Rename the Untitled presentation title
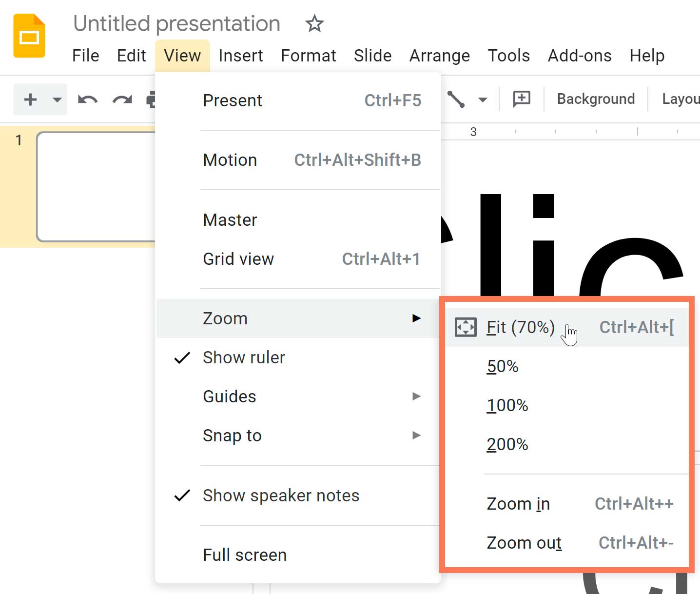Screen dimensions: 700x594 [176, 23]
